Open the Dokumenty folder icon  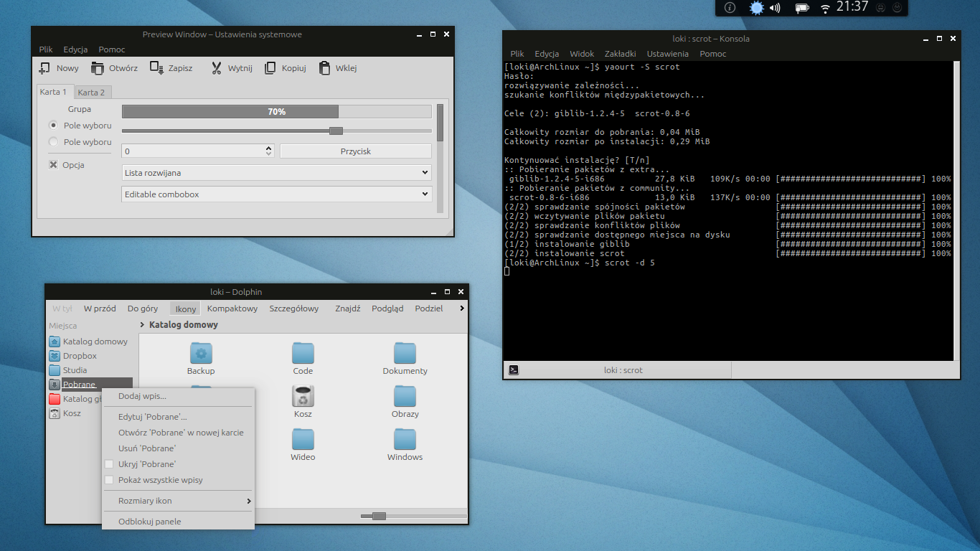click(x=405, y=353)
